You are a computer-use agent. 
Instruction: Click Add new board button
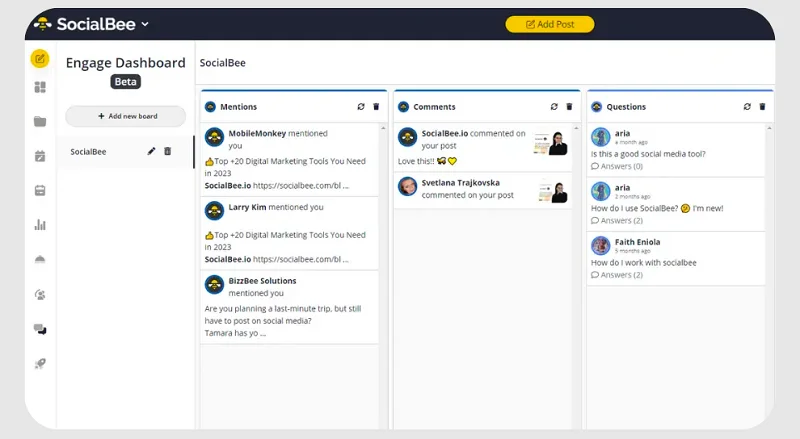pyautogui.click(x=126, y=116)
